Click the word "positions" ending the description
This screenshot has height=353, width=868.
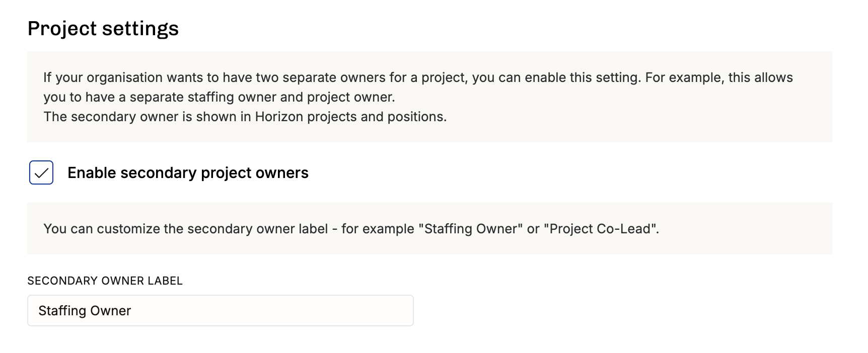pos(416,117)
